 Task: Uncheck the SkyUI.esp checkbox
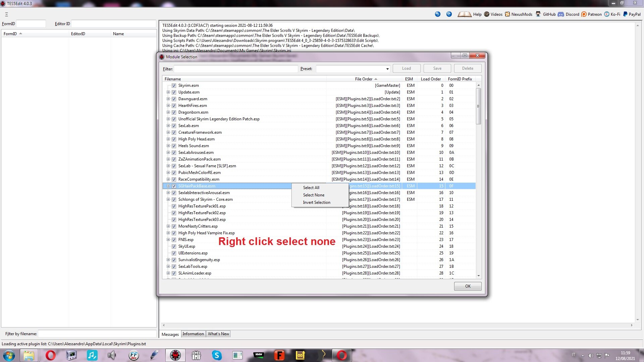[174, 246]
